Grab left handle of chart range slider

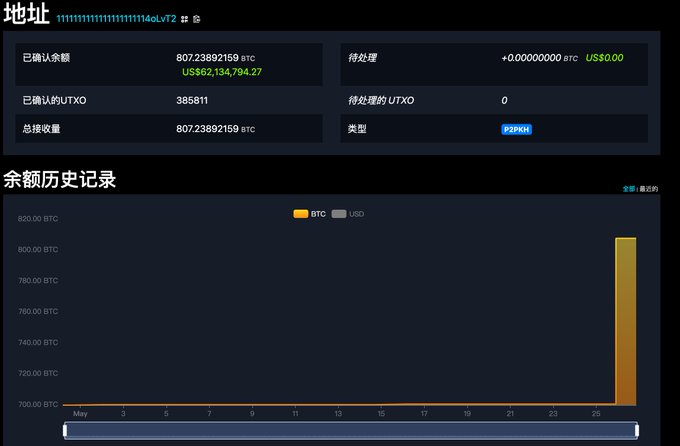(65, 430)
